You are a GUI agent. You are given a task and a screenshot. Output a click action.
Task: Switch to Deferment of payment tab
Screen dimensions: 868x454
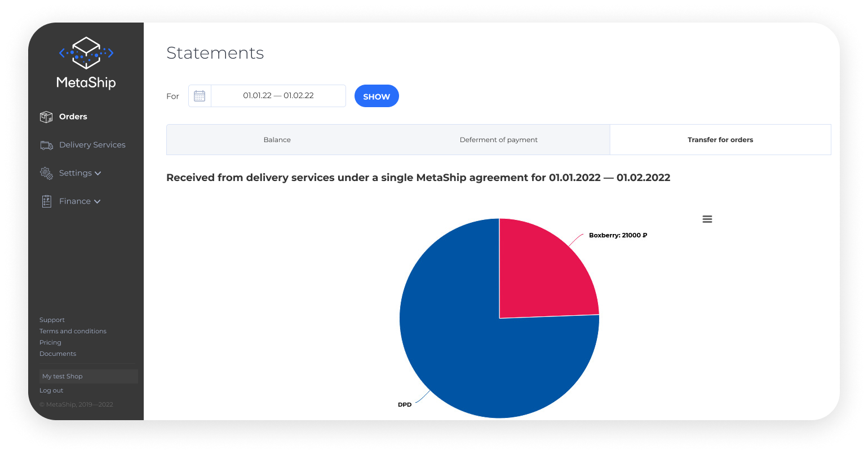[x=499, y=140]
